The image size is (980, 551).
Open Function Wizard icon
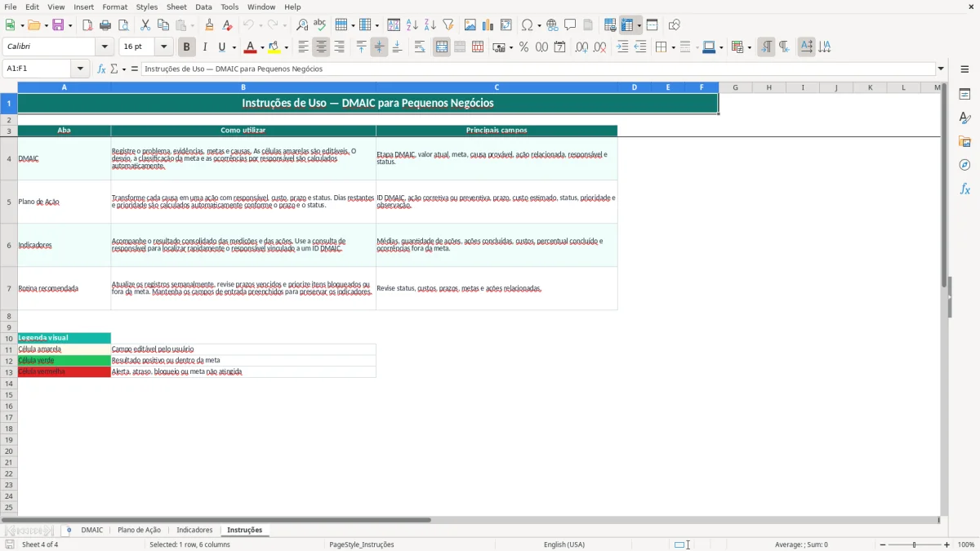[x=101, y=69]
